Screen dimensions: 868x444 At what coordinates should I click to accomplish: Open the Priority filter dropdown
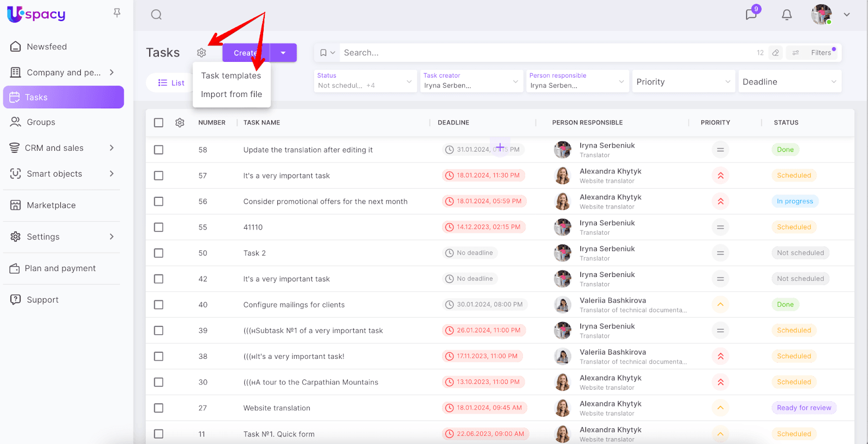(x=683, y=82)
